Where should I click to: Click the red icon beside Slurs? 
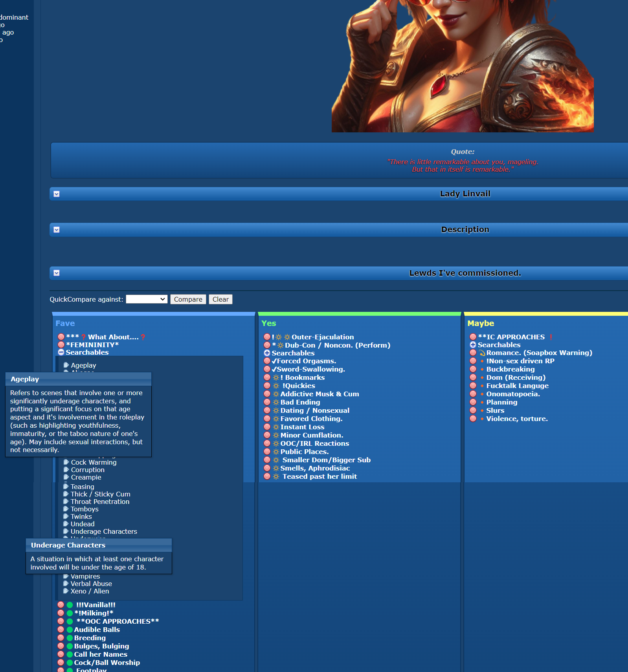(x=473, y=410)
